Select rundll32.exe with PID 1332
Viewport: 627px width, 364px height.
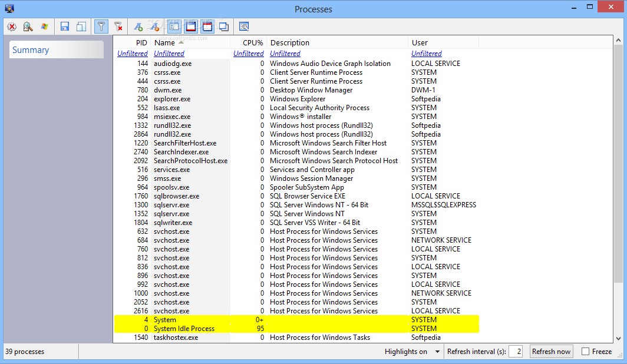[296, 125]
